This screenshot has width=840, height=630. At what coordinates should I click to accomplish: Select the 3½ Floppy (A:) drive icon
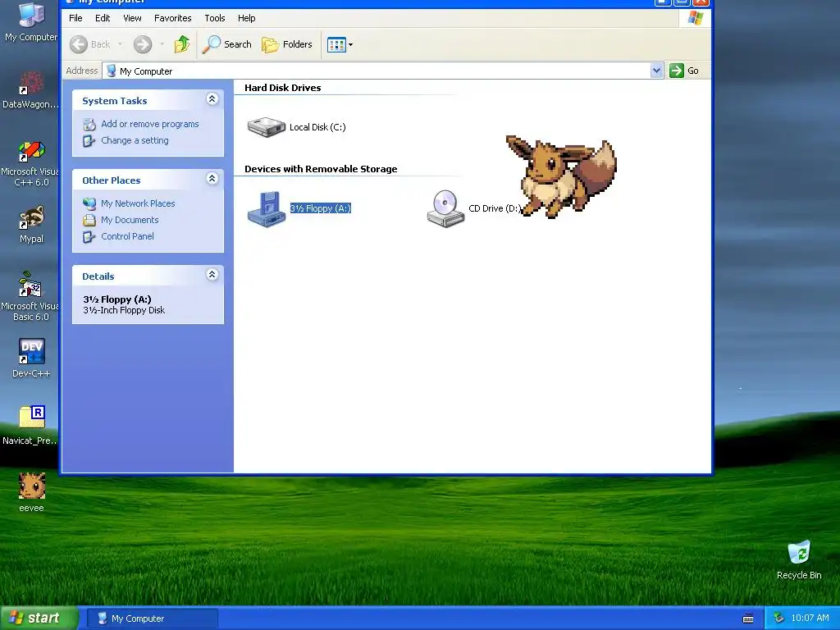tap(267, 209)
